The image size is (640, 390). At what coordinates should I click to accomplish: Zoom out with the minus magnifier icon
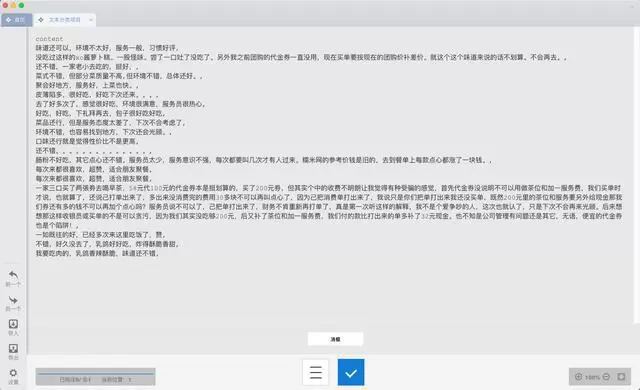point(606,377)
